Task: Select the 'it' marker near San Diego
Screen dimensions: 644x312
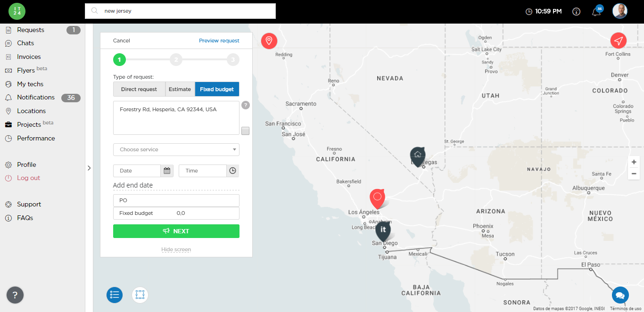Action: [383, 231]
